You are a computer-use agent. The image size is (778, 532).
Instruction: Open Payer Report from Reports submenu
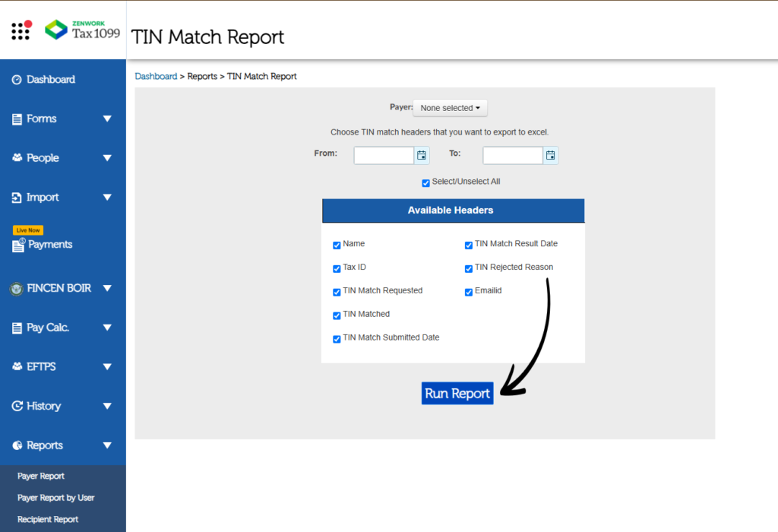[41, 476]
